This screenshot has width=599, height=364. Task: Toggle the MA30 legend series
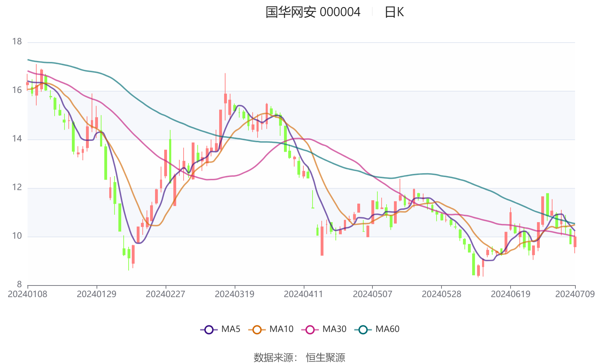pos(324,330)
